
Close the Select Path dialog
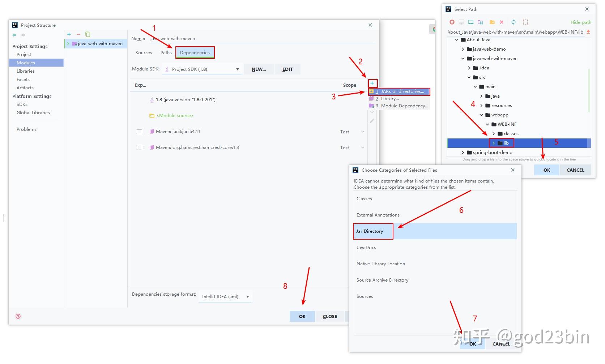[x=587, y=9]
